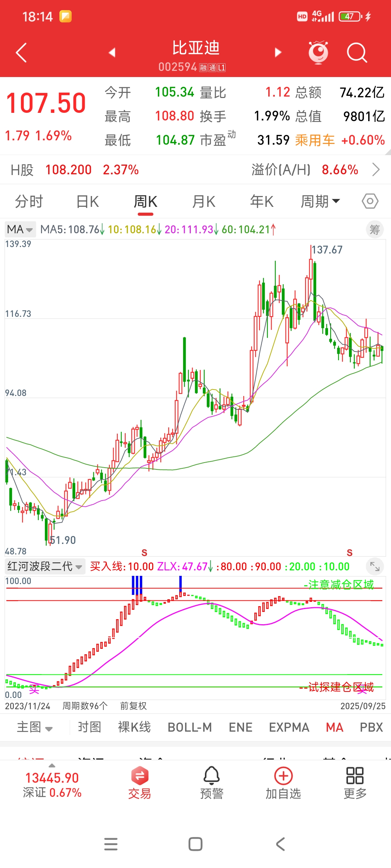The image size is (391, 868).
Task: Select PBX indicator
Action: pyautogui.click(x=371, y=727)
